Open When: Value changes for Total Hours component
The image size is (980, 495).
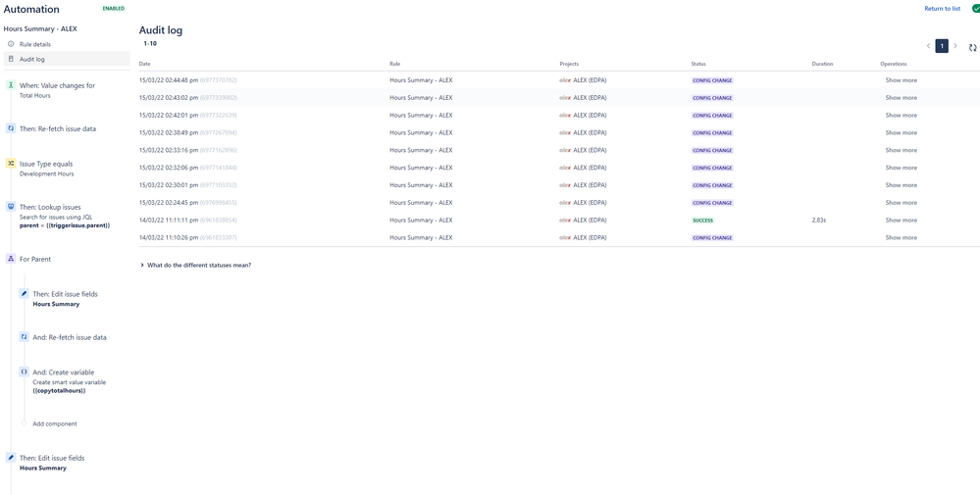click(x=58, y=90)
